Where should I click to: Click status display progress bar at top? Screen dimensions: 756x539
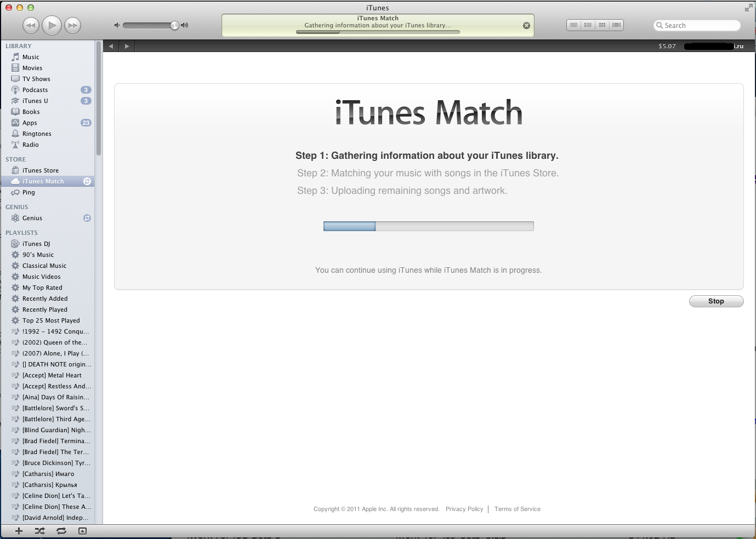[378, 32]
